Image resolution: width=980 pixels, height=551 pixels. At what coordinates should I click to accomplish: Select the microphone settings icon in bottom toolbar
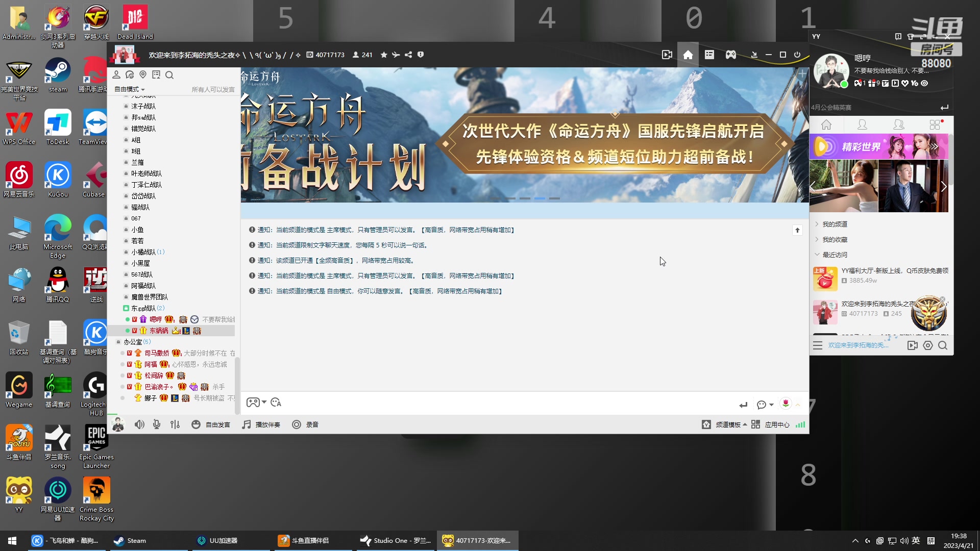(156, 424)
